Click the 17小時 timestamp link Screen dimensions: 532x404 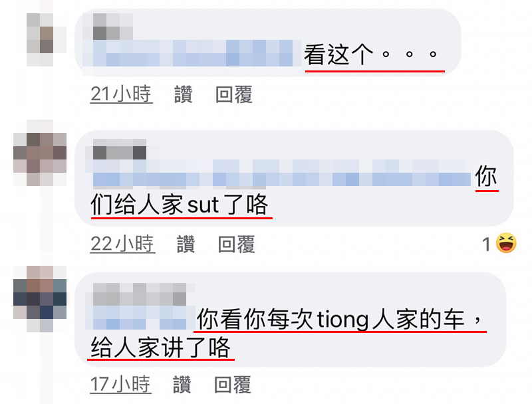pyautogui.click(x=120, y=384)
